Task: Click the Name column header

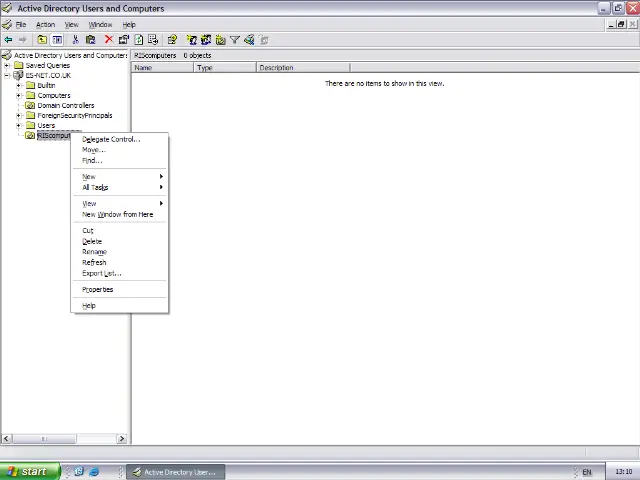Action: [x=162, y=68]
